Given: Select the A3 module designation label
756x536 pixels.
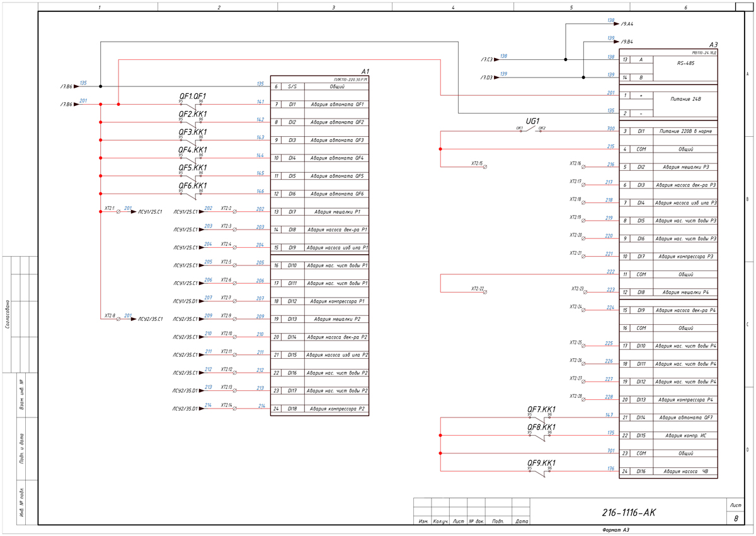Looking at the screenshot, I should pyautogui.click(x=713, y=45).
